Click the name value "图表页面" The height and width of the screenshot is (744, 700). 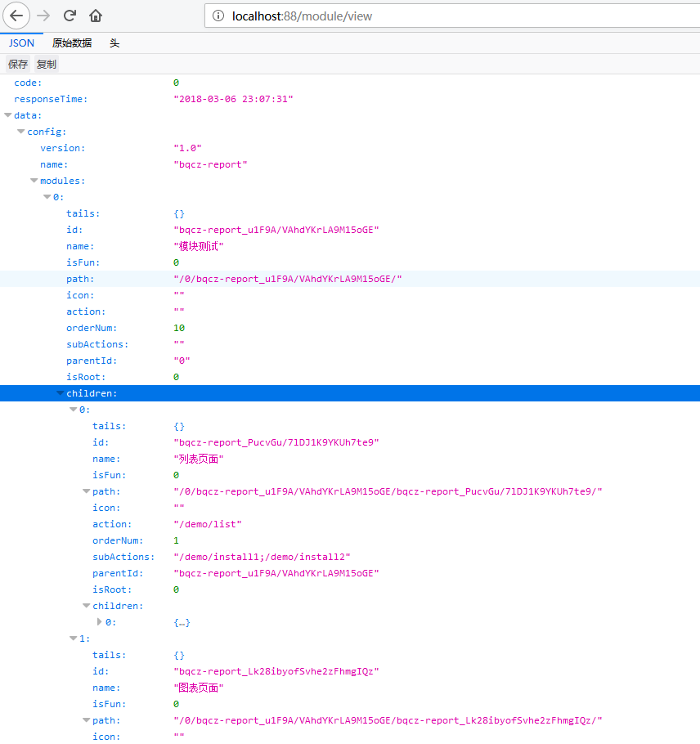pyautogui.click(x=199, y=688)
